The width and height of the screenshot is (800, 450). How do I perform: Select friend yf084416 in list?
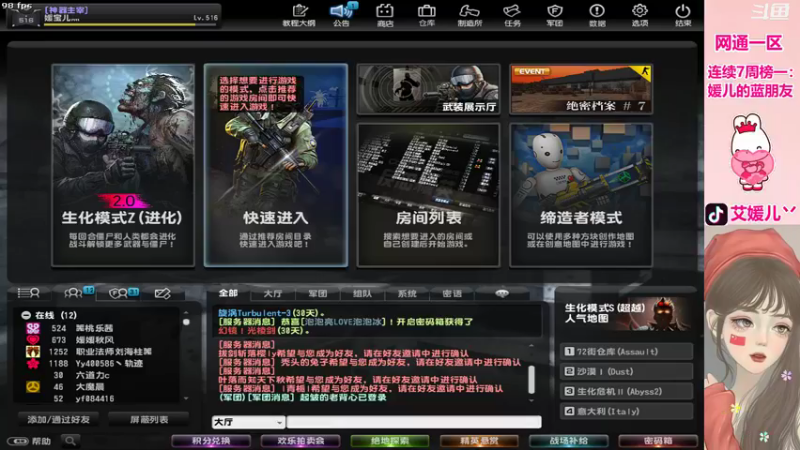pos(99,398)
